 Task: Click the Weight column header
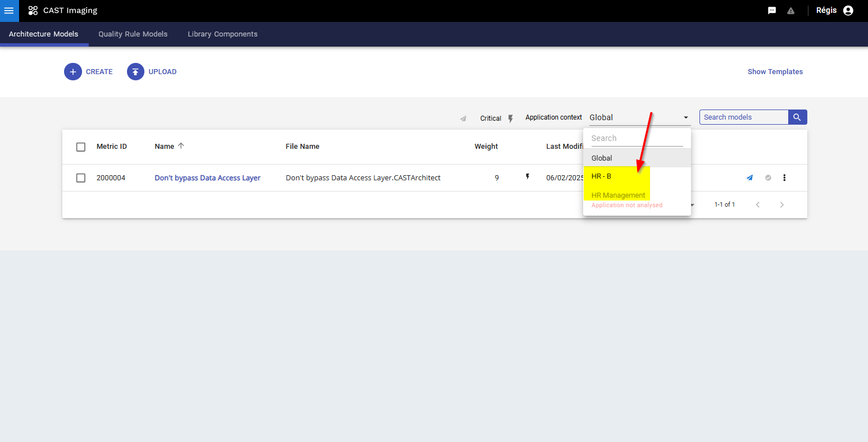[x=487, y=147]
